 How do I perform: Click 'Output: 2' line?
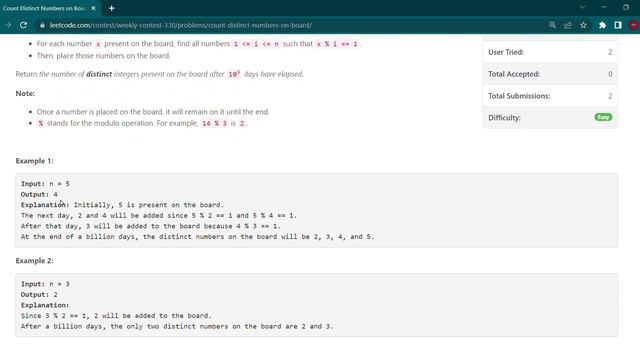point(39,294)
